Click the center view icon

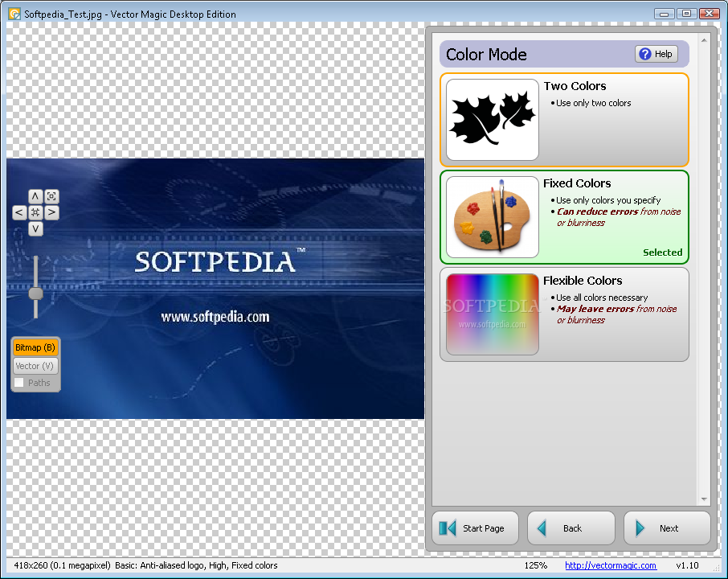pyautogui.click(x=35, y=213)
